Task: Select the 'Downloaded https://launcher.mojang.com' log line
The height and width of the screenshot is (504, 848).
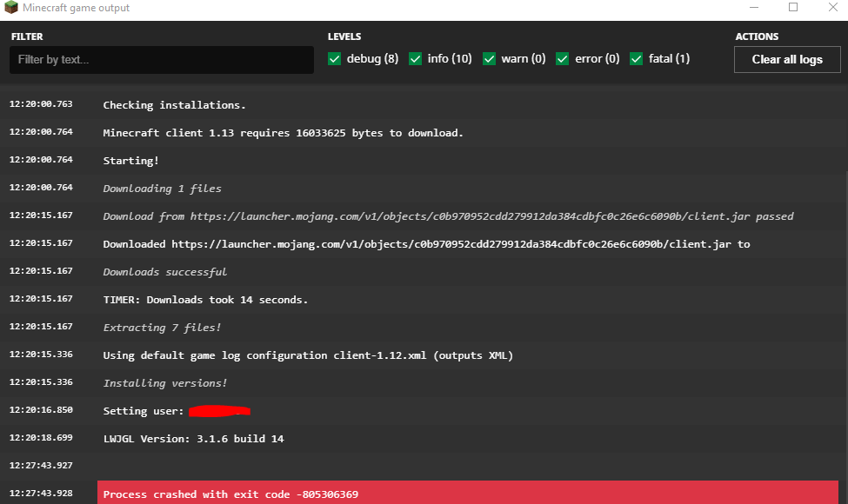Action: (x=426, y=244)
